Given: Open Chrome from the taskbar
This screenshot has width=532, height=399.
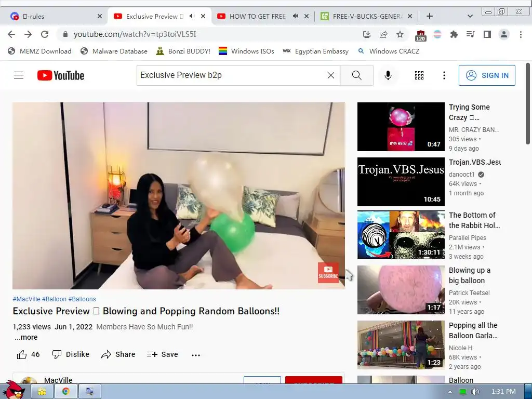Looking at the screenshot, I should click(x=65, y=391).
